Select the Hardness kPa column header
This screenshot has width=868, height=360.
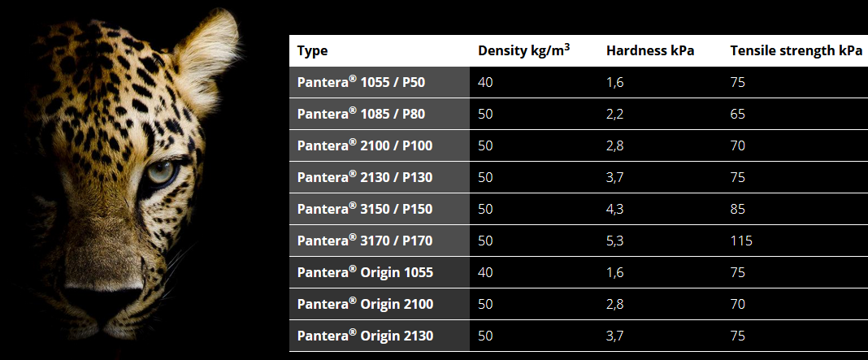650,51
